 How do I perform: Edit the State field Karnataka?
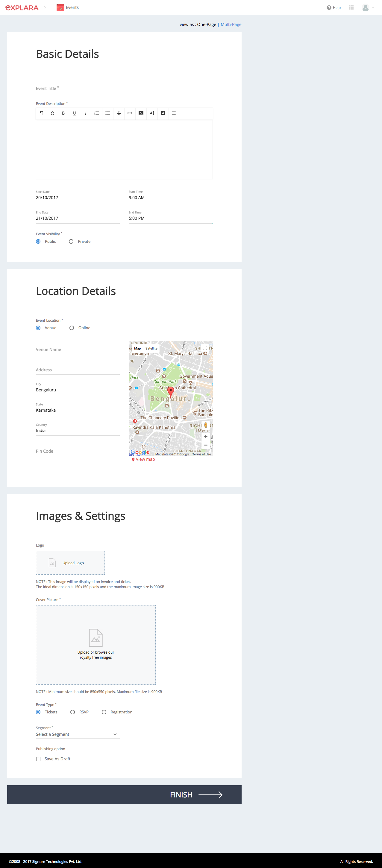(x=78, y=410)
